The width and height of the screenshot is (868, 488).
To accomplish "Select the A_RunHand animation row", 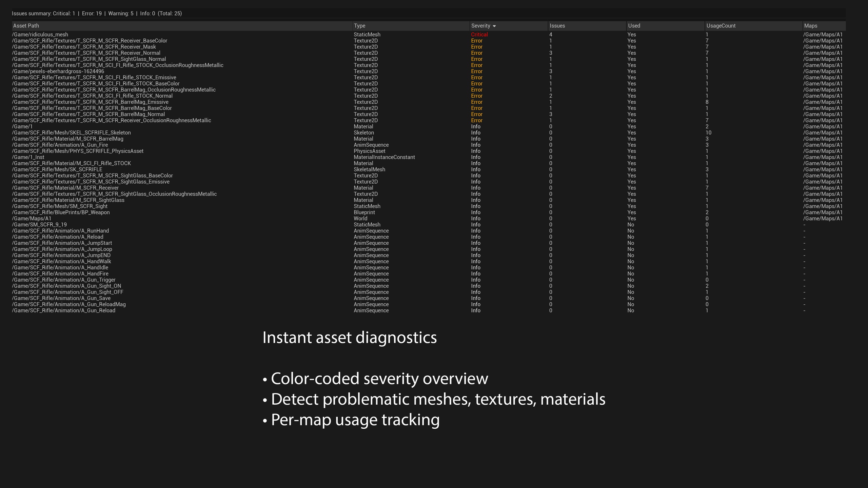I will tap(429, 230).
